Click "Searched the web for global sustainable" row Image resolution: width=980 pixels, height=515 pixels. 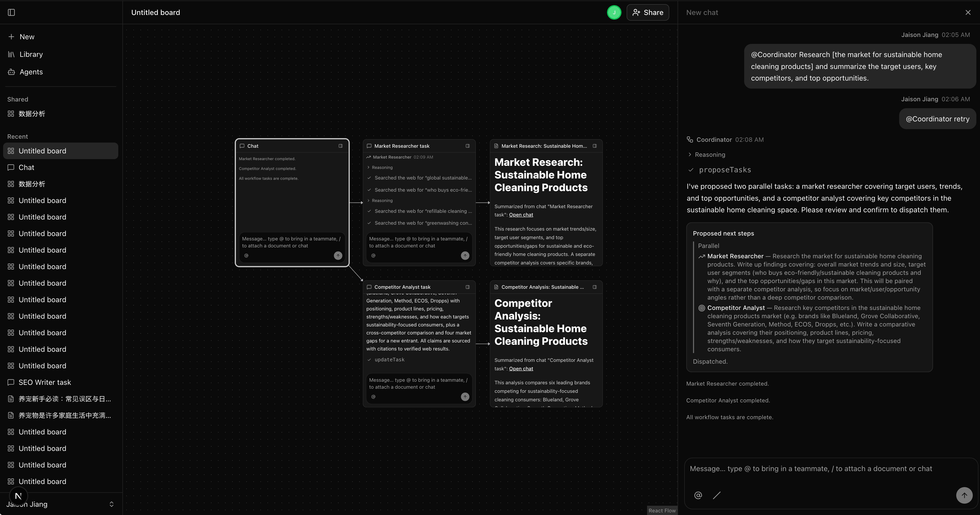coord(419,178)
